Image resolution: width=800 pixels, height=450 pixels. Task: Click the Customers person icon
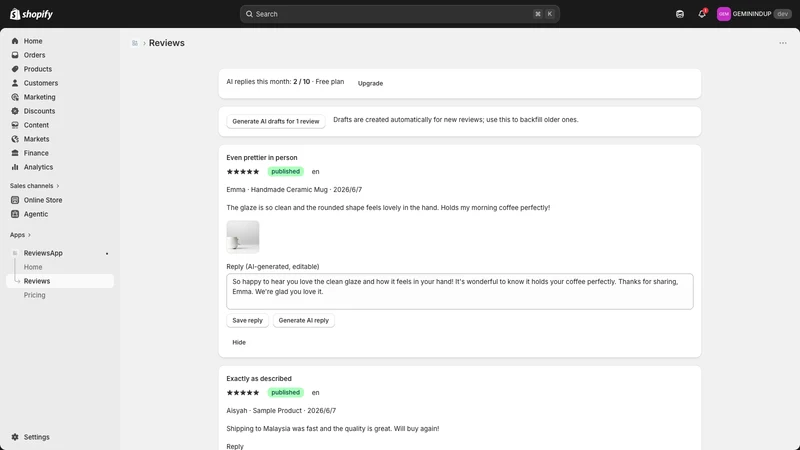pos(15,83)
